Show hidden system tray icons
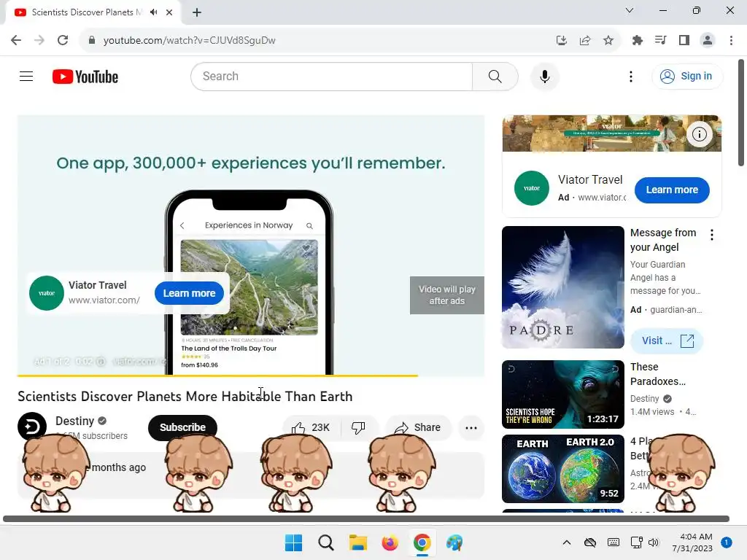This screenshot has height=560, width=747. point(566,542)
